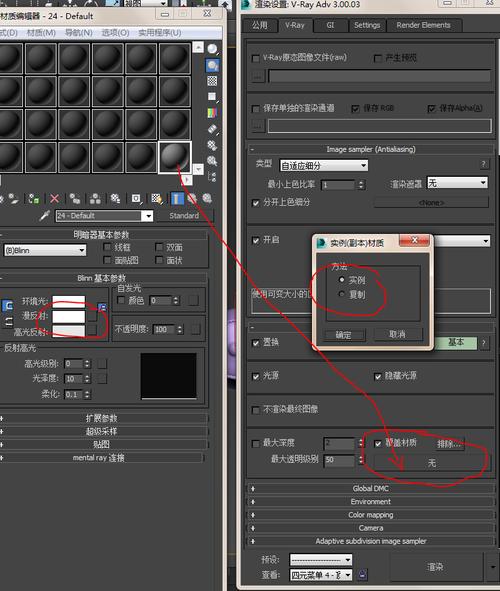Click the lock icon beside the 查看 dropdown
This screenshot has width=500, height=591.
coord(362,574)
